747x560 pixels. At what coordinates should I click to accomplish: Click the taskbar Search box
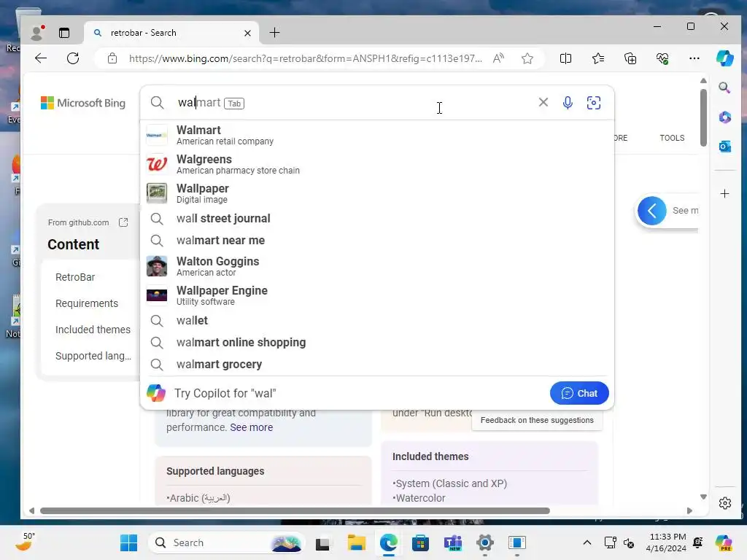[x=226, y=542]
